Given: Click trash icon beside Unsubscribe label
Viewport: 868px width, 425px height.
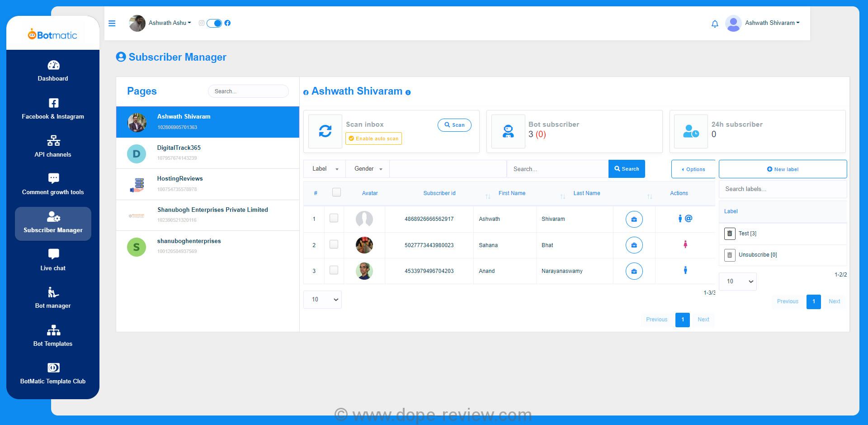Looking at the screenshot, I should pos(730,255).
